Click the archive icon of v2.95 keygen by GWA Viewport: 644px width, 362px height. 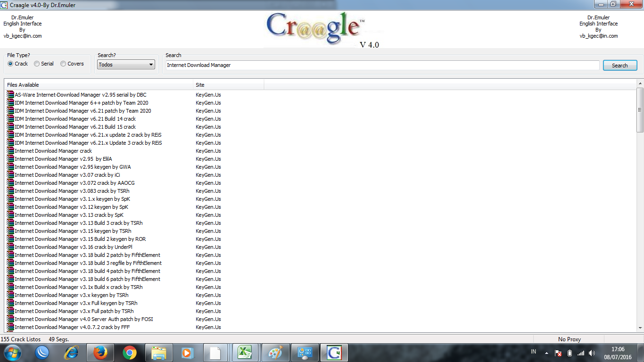[x=10, y=167]
